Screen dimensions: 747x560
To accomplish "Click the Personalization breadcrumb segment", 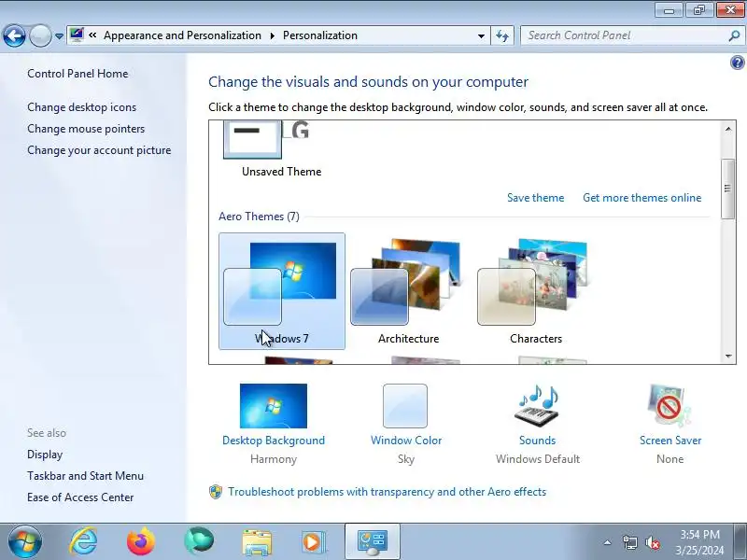I will click(319, 35).
